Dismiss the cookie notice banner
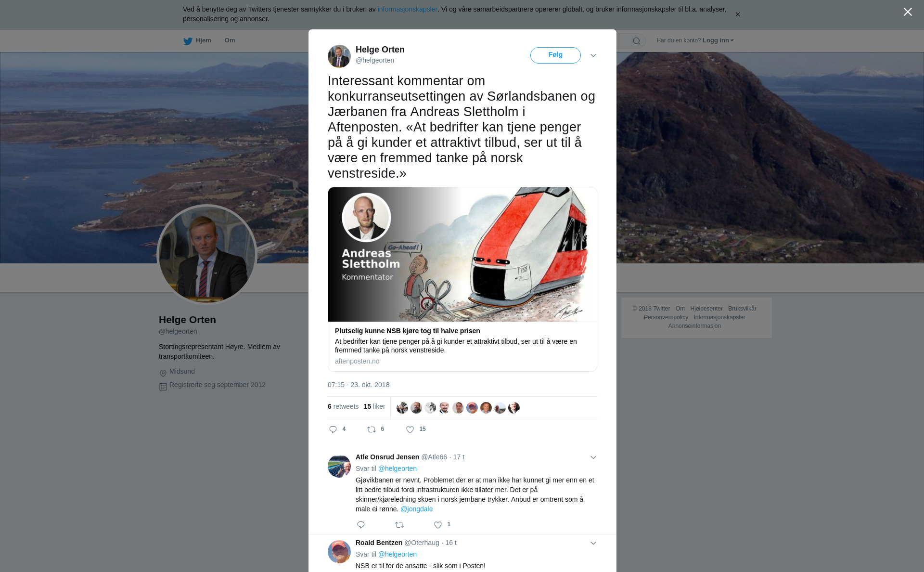 click(x=737, y=14)
